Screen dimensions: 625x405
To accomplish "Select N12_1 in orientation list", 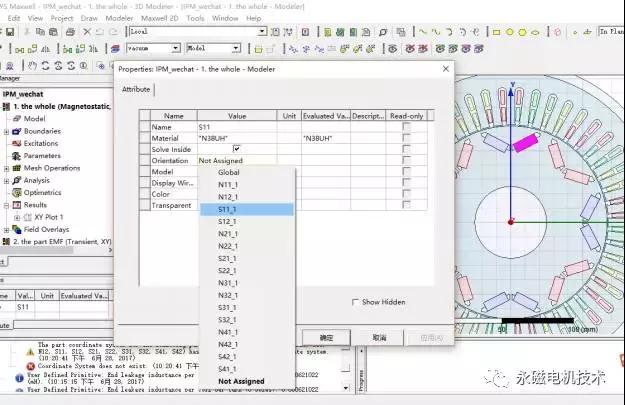I will click(247, 197).
